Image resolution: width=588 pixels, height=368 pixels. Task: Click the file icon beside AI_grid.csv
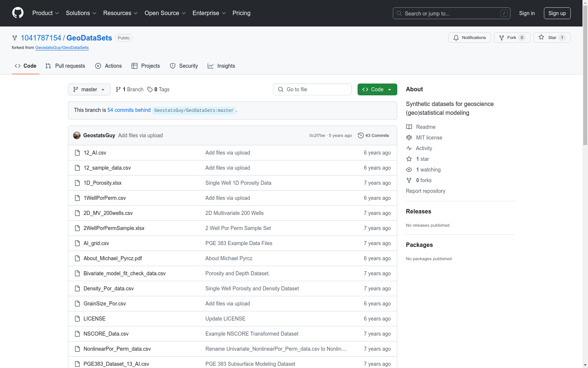pos(77,243)
